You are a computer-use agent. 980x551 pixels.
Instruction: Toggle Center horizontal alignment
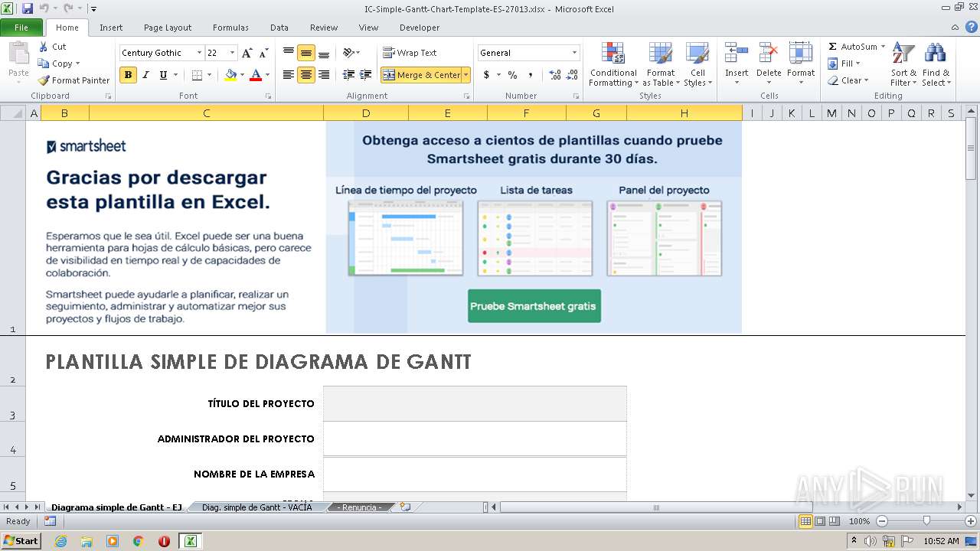click(306, 75)
